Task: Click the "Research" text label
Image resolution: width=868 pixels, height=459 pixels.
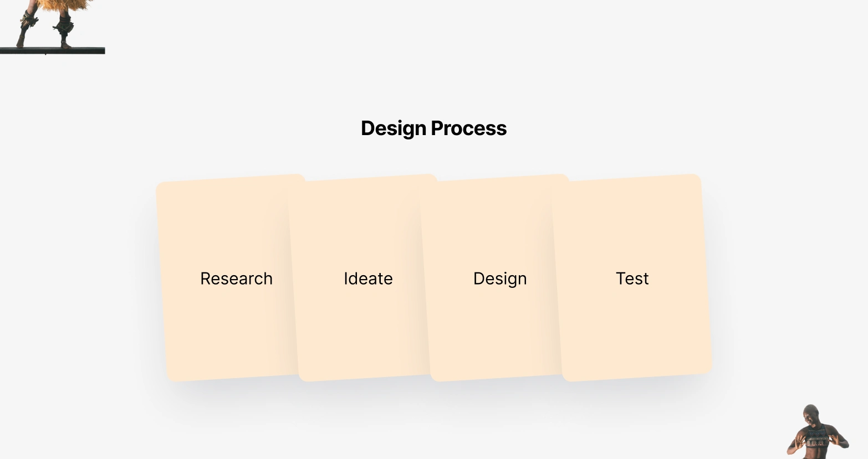Action: click(x=236, y=279)
